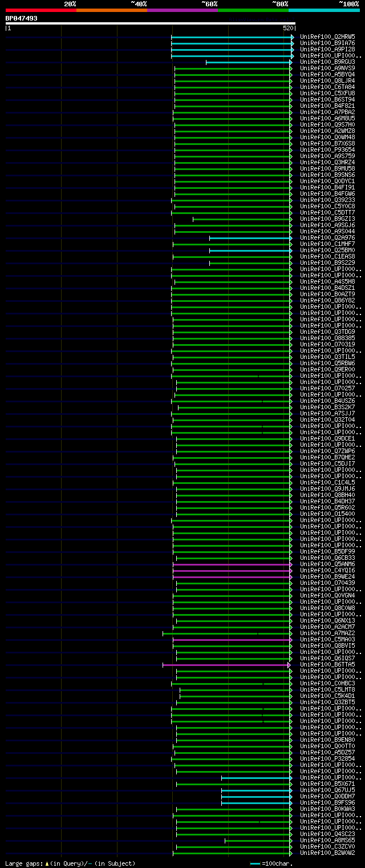Select hit label UniRef100_Q3TDG9
The width and height of the screenshot is (365, 868).
327,332
